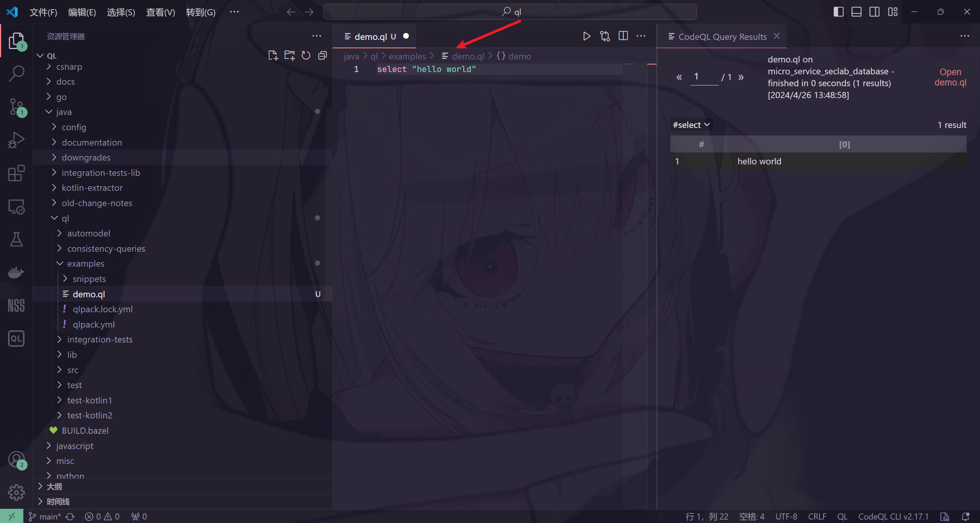Open results panel more actions menu
Screen dimensions: 980x523
[x=965, y=36]
